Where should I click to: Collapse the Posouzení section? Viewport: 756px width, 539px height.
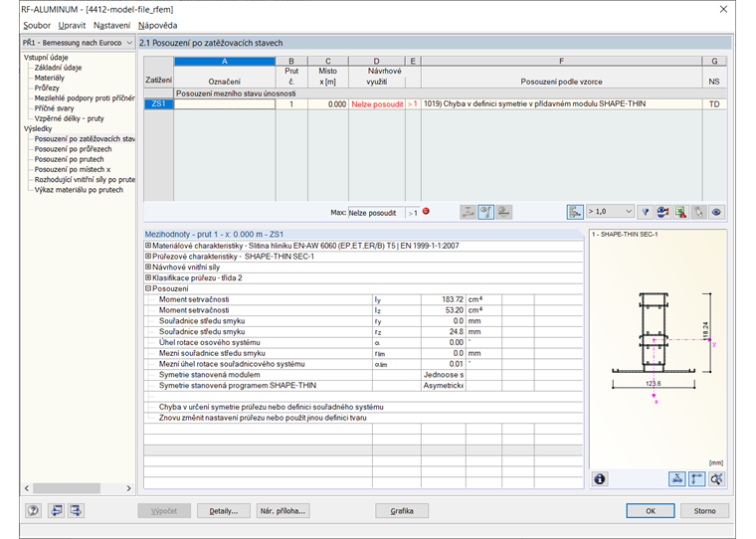(x=148, y=288)
